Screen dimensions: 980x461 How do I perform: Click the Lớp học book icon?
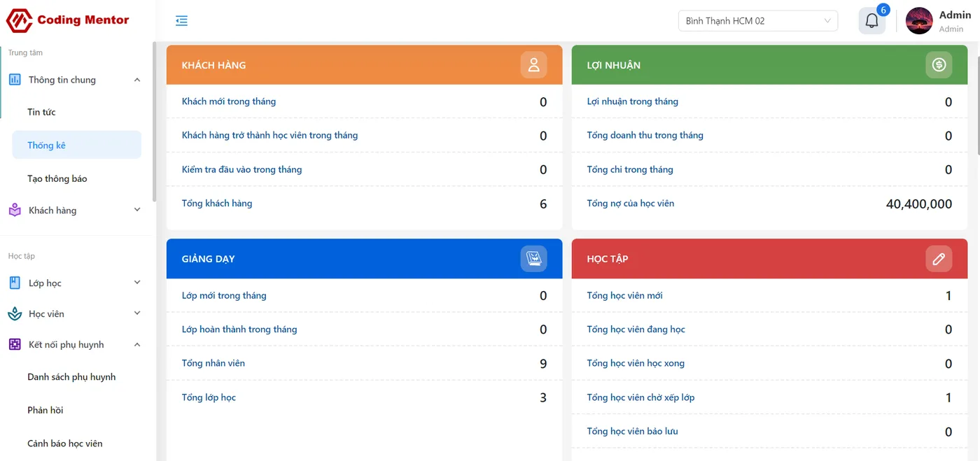[15, 283]
